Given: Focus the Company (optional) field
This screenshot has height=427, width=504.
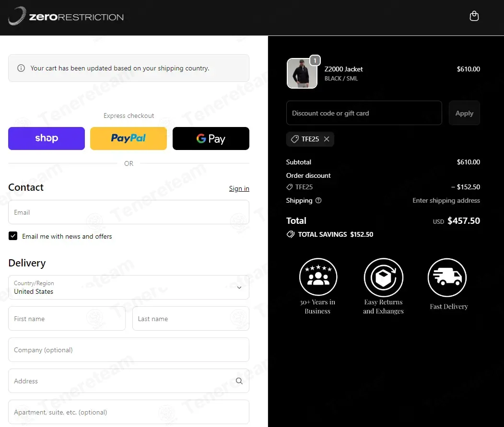Looking at the screenshot, I should pos(129,349).
